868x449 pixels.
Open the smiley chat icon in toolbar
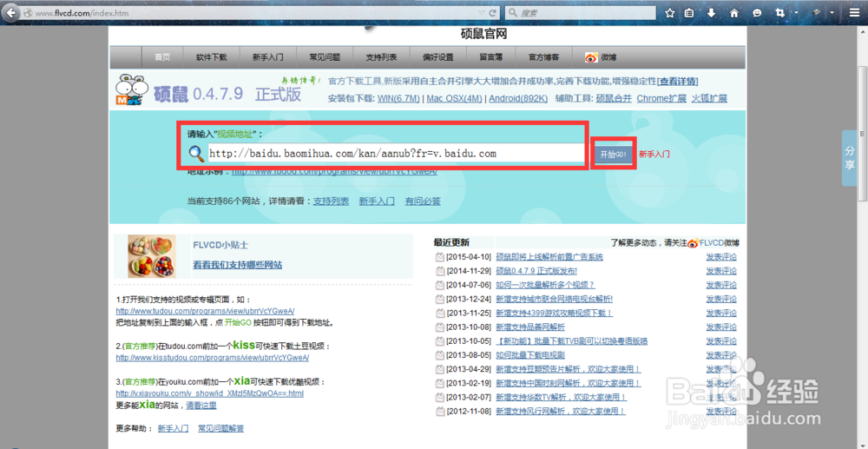click(757, 13)
